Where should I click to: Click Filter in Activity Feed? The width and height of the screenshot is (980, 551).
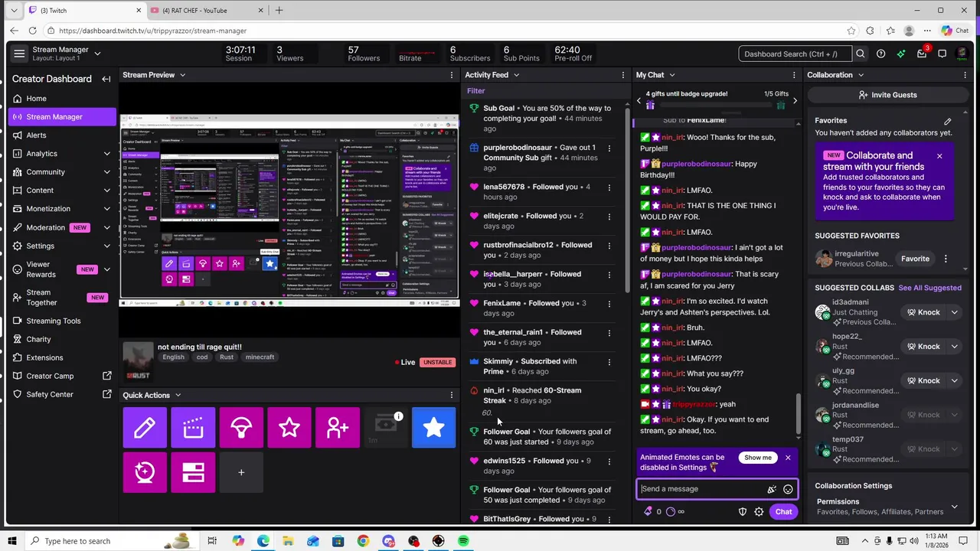476,91
